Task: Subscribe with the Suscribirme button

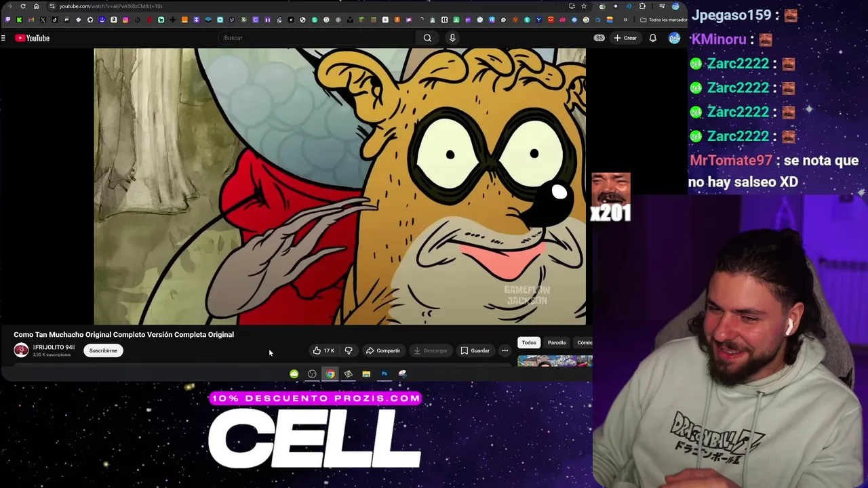Action: click(103, 350)
